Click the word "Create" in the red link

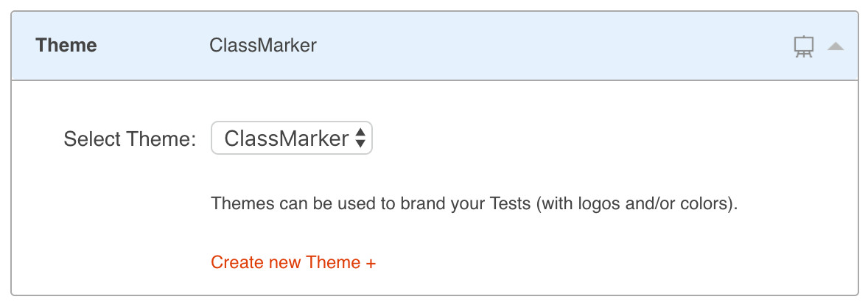click(x=234, y=263)
